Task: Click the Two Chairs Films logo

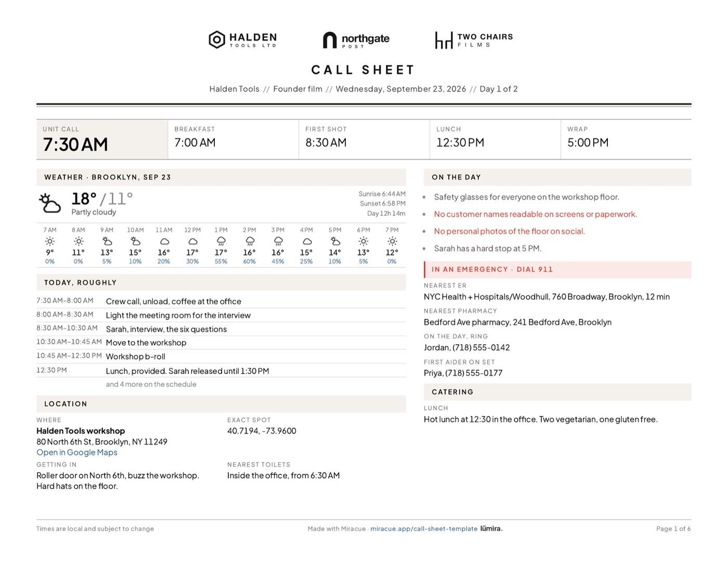Action: [x=474, y=40]
